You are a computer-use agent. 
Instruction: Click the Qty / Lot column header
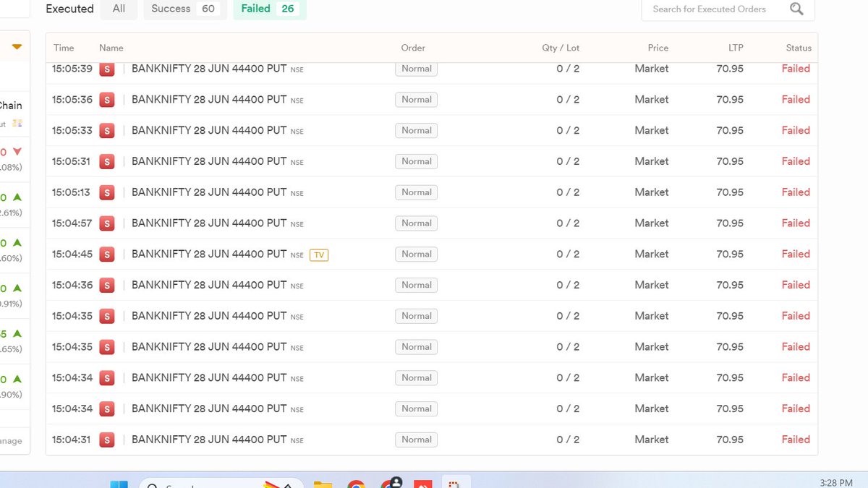pos(561,48)
